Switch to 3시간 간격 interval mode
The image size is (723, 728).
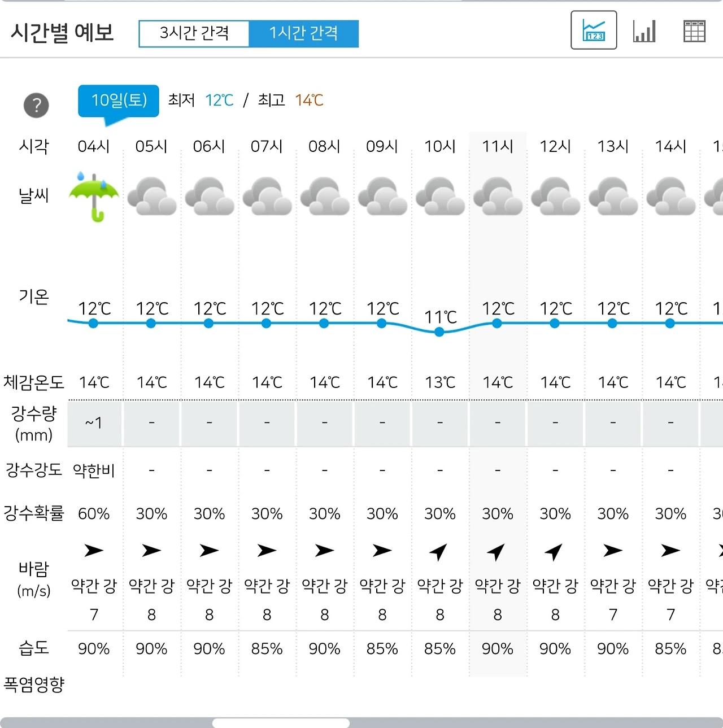[x=195, y=33]
